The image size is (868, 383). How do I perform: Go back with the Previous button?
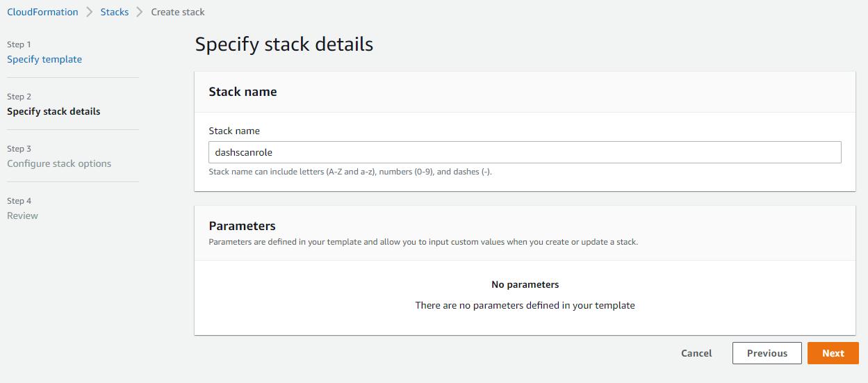[767, 353]
